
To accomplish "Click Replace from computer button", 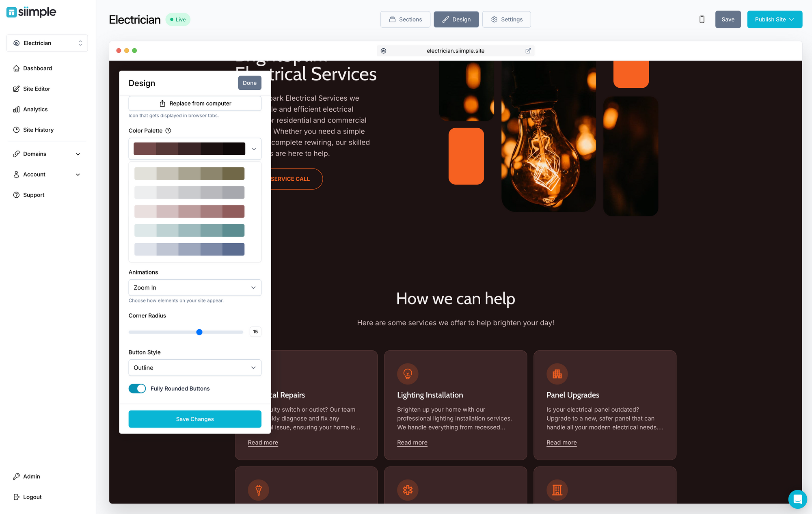I will tap(194, 104).
